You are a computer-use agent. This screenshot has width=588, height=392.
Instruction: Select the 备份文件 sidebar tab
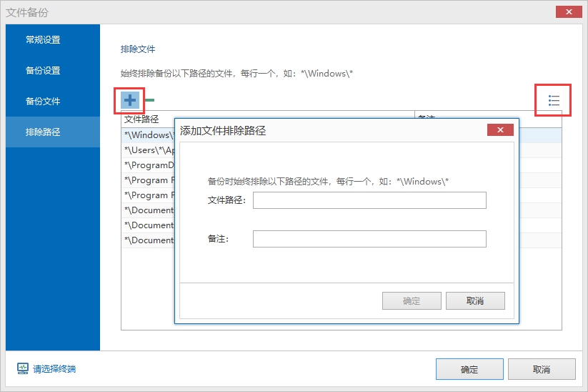(x=43, y=102)
